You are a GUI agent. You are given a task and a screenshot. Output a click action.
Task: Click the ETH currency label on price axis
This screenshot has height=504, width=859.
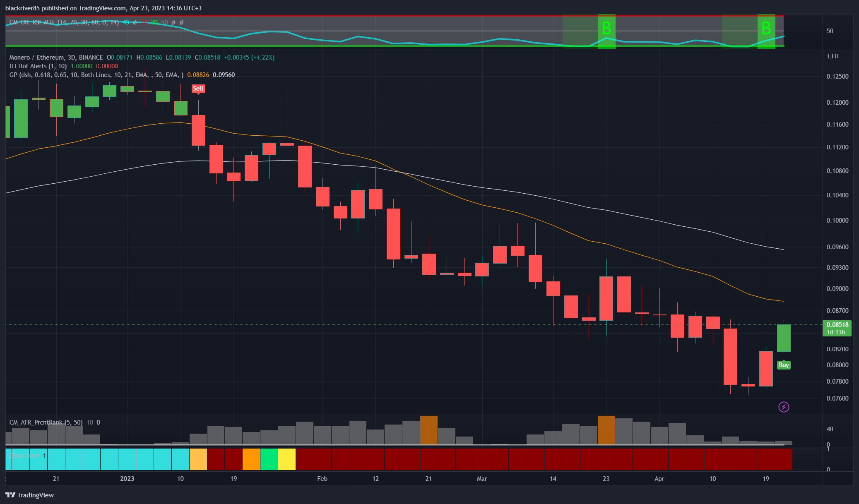coord(833,56)
